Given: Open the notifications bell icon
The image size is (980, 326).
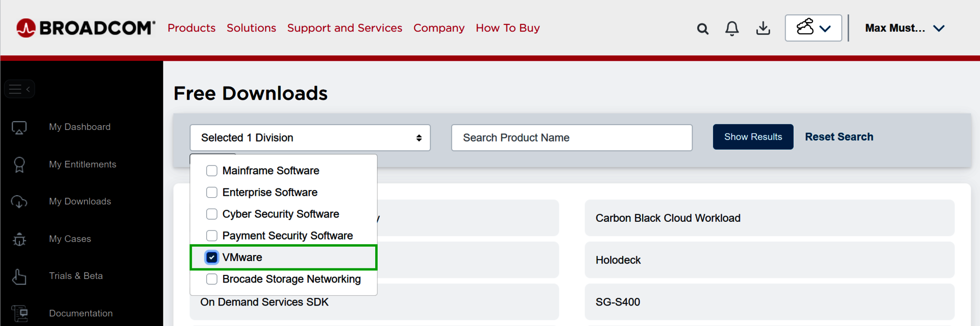Looking at the screenshot, I should click(732, 29).
